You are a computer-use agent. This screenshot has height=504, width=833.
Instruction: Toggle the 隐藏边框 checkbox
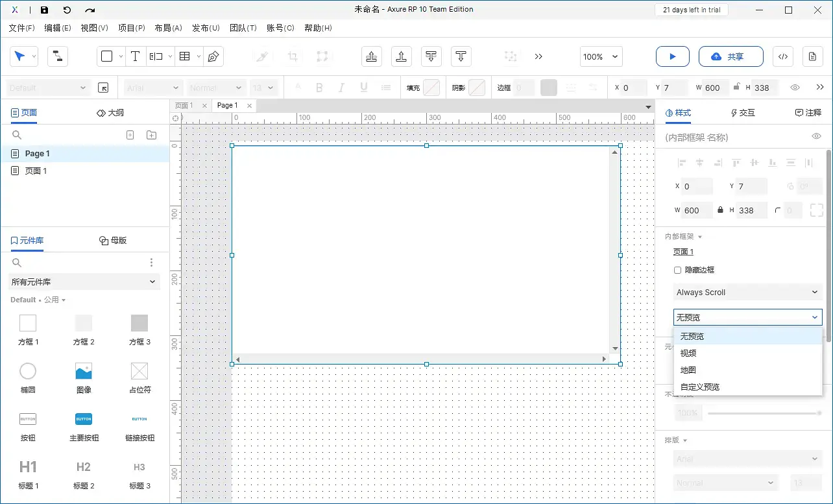(677, 270)
